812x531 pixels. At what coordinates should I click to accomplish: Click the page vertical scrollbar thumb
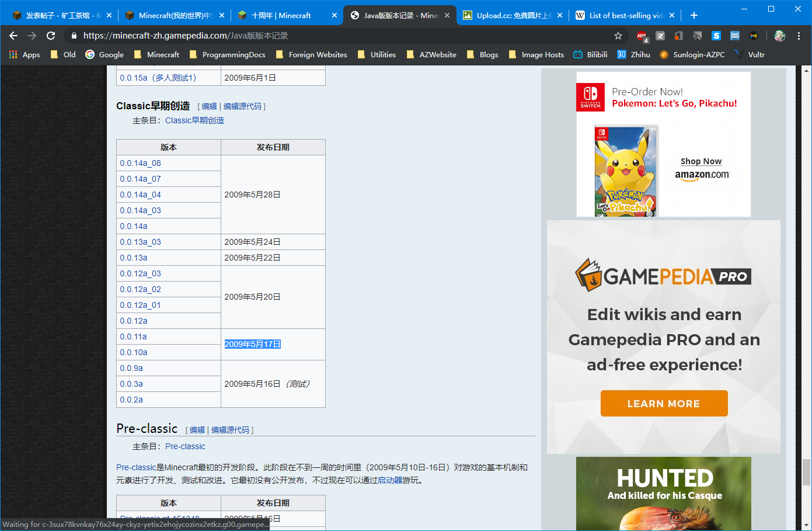click(806, 472)
